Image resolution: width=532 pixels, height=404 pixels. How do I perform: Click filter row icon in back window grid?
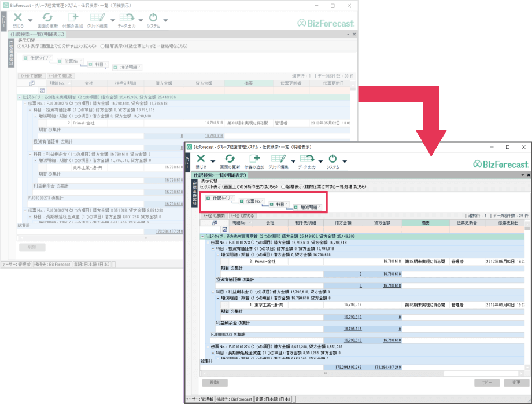[42, 90]
